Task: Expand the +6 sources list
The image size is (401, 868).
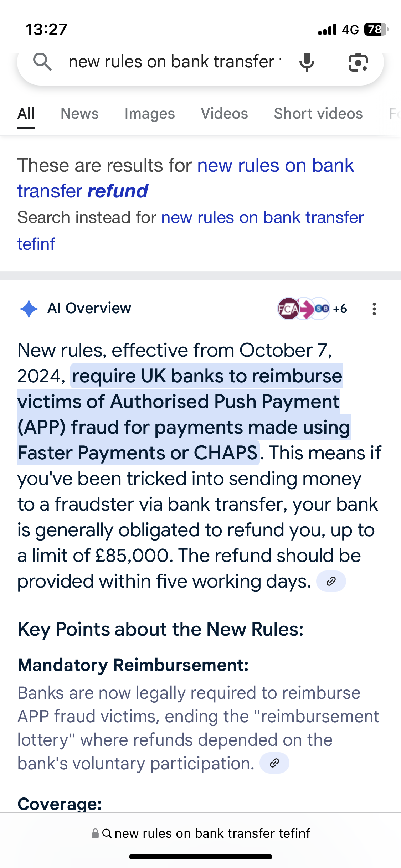Action: 340,309
